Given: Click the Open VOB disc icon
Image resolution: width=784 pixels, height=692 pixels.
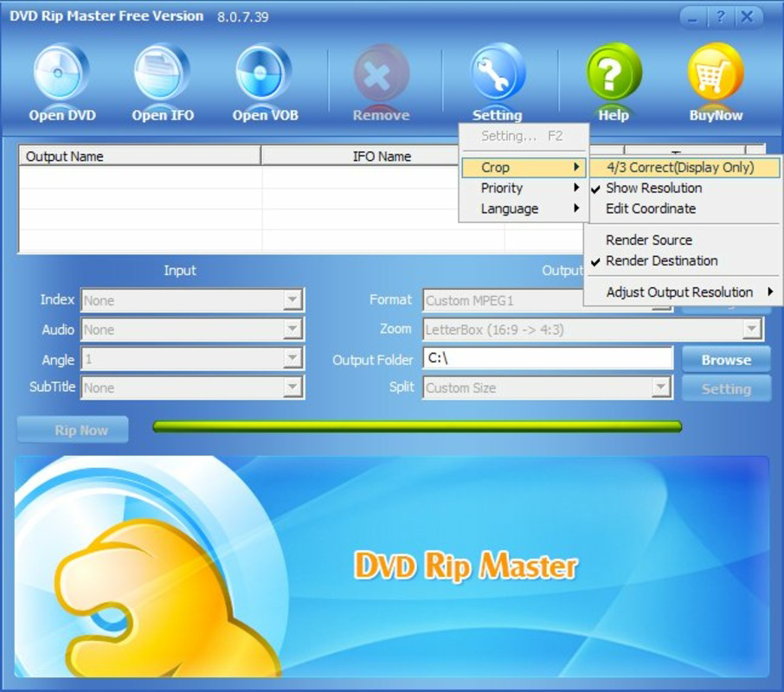Looking at the screenshot, I should [264, 74].
